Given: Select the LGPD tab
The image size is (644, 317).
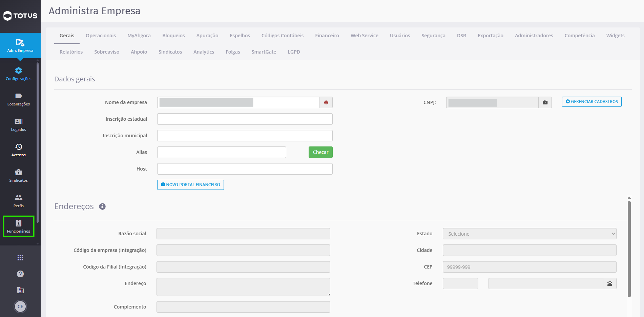Looking at the screenshot, I should coord(294,52).
